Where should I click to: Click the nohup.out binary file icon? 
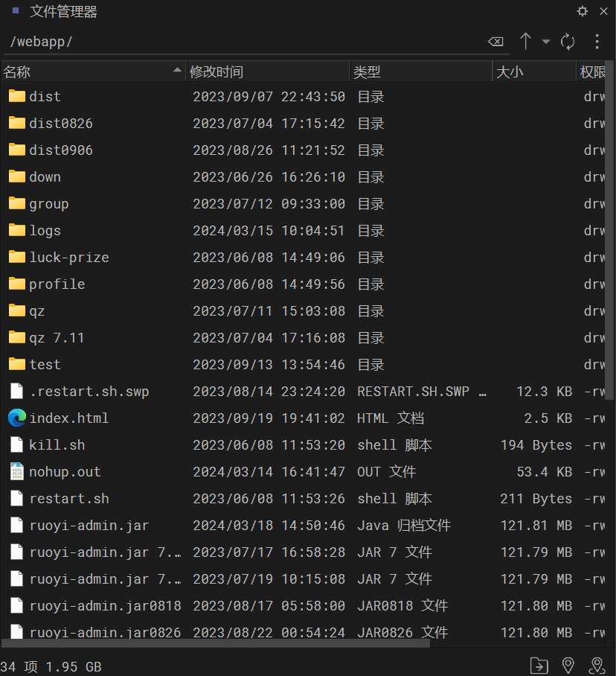tap(17, 471)
